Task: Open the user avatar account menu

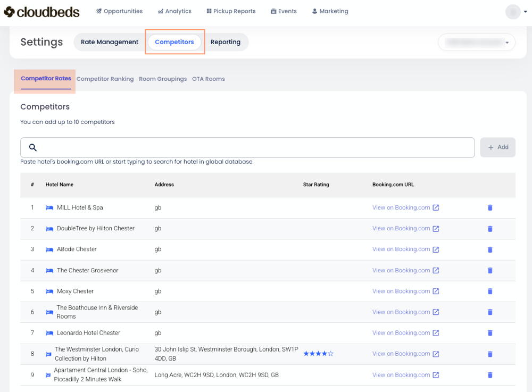Action: (513, 12)
